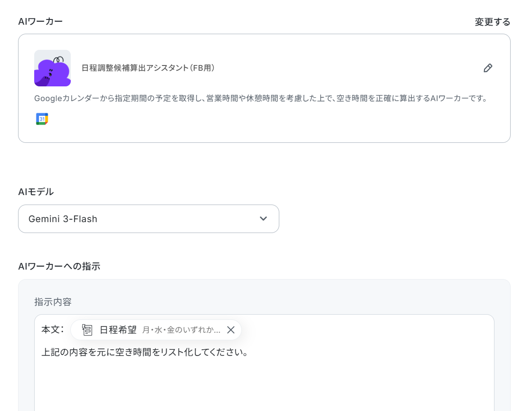Click the worker name 日程調整候補算出アシスタント（FB用）
The height and width of the screenshot is (411, 532).
148,68
